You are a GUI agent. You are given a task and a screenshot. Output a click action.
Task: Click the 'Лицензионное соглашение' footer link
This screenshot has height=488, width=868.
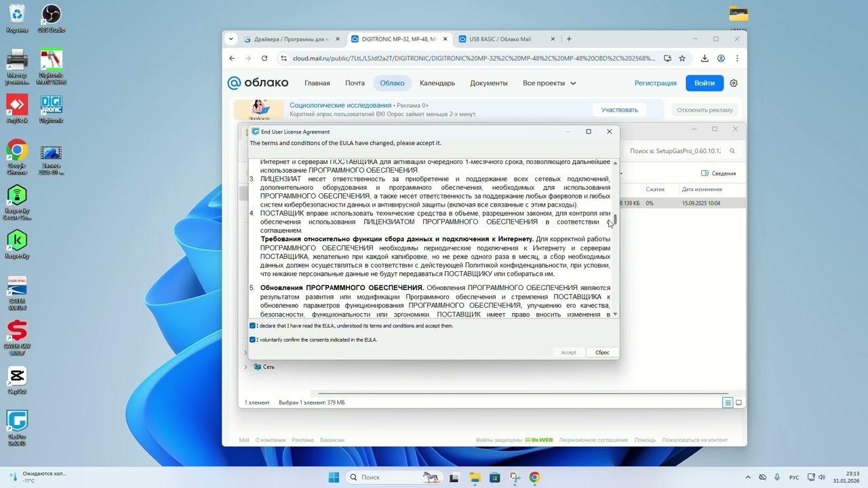click(x=593, y=440)
